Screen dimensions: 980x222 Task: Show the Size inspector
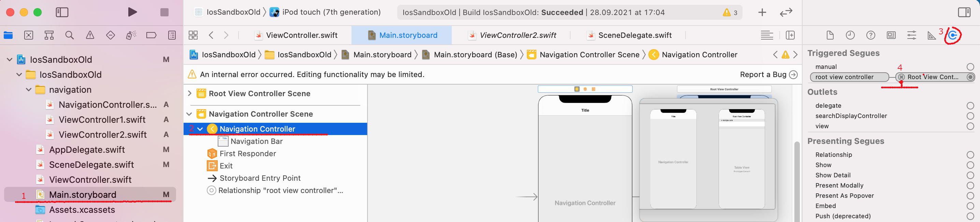932,35
